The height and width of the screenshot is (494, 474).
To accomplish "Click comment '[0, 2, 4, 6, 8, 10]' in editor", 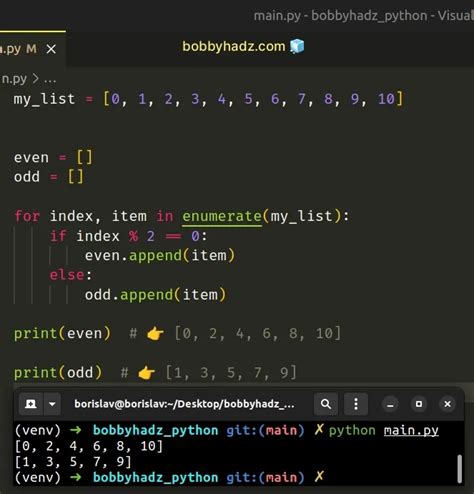I will tap(258, 334).
